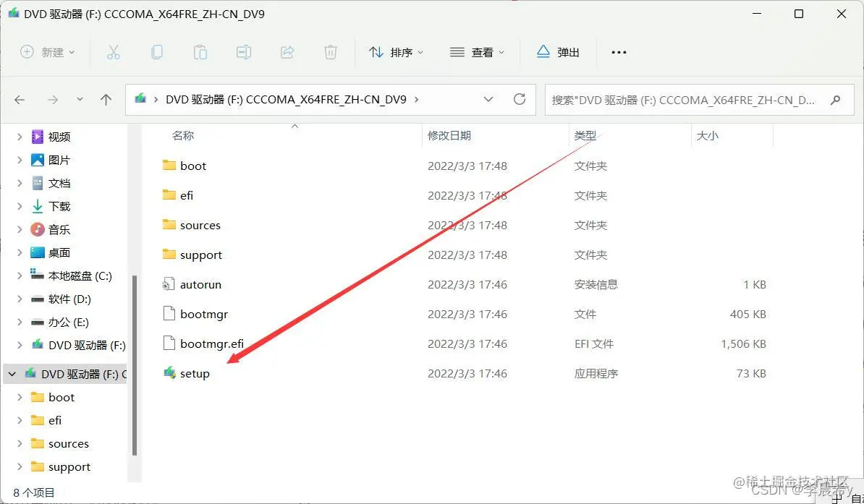Open the 新建 (New) menu
This screenshot has height=504, width=864.
pos(47,51)
